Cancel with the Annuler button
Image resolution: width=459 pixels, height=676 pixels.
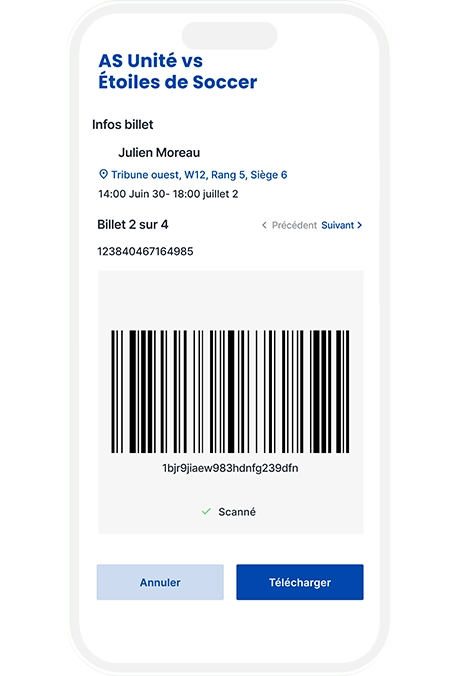(x=160, y=582)
